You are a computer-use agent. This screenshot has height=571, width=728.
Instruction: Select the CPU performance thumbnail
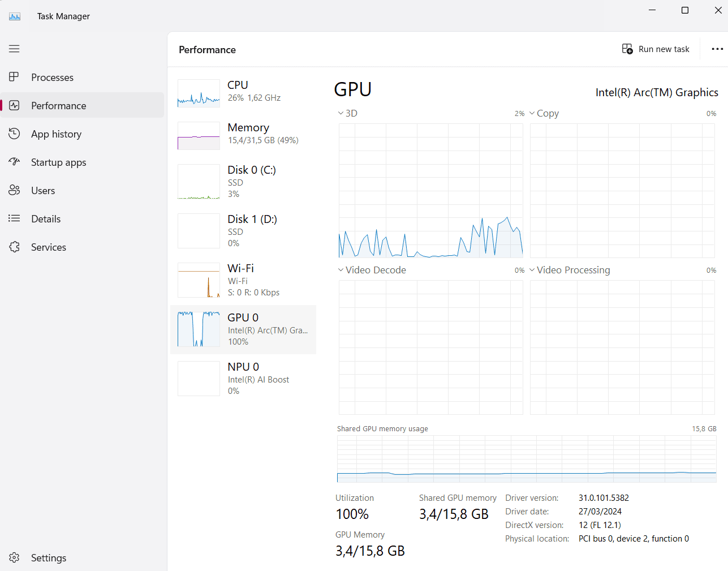[x=199, y=93]
